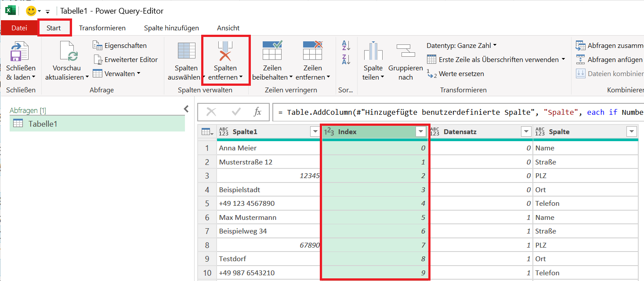This screenshot has height=281, width=644.
Task: Click cell +49 123 4567890
Action: [x=269, y=204]
